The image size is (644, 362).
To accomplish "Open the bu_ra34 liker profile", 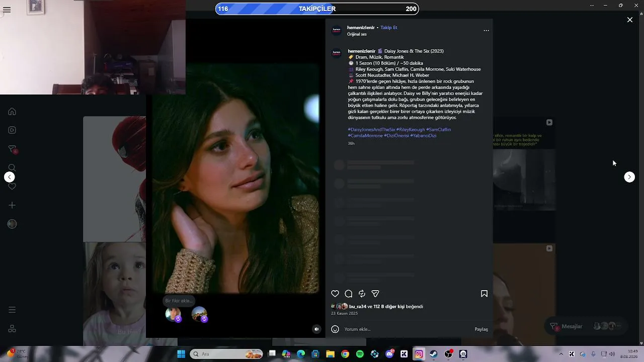I will pos(358,307).
